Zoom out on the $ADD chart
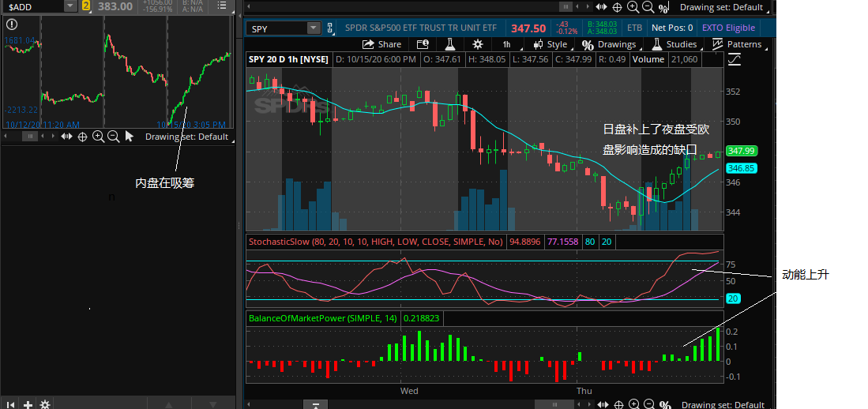 pyautogui.click(x=114, y=136)
